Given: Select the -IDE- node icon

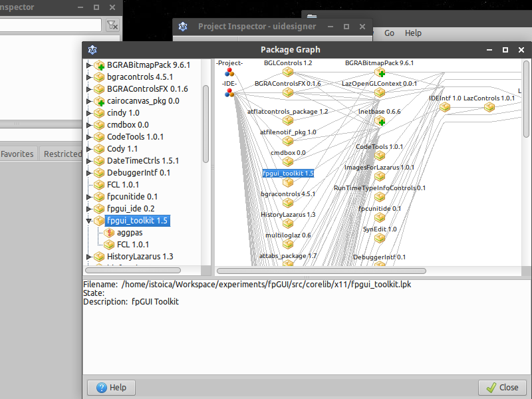Looking at the screenshot, I should click(228, 93).
